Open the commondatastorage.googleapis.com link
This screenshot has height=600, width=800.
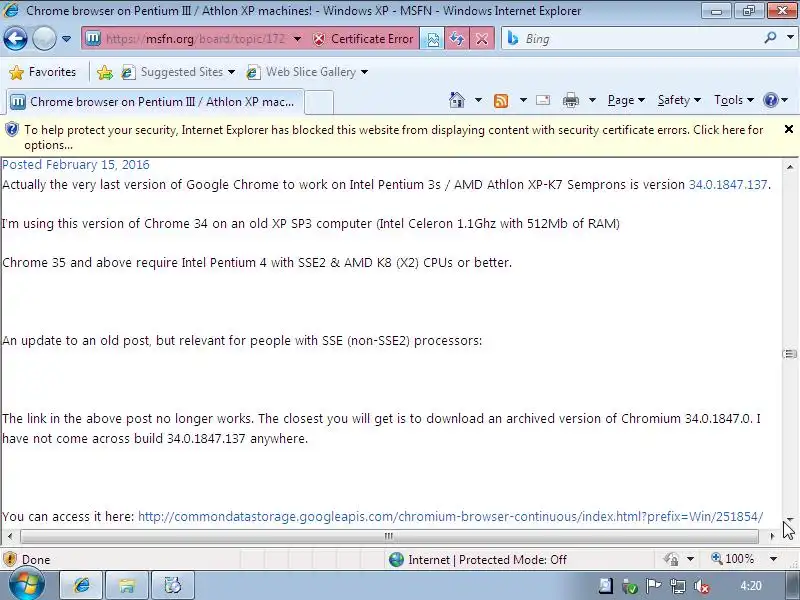(x=451, y=517)
